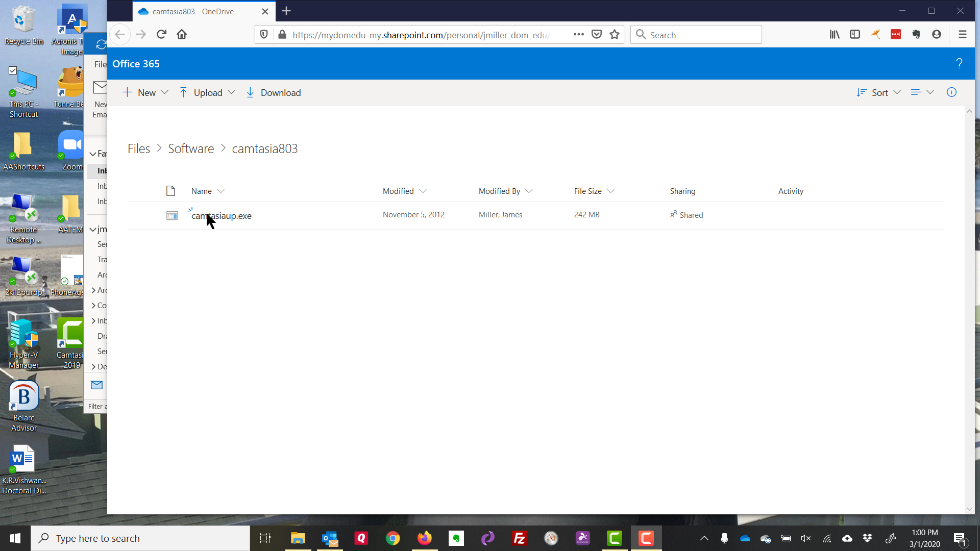
Task: Click the Office 365 help question mark
Action: [959, 63]
